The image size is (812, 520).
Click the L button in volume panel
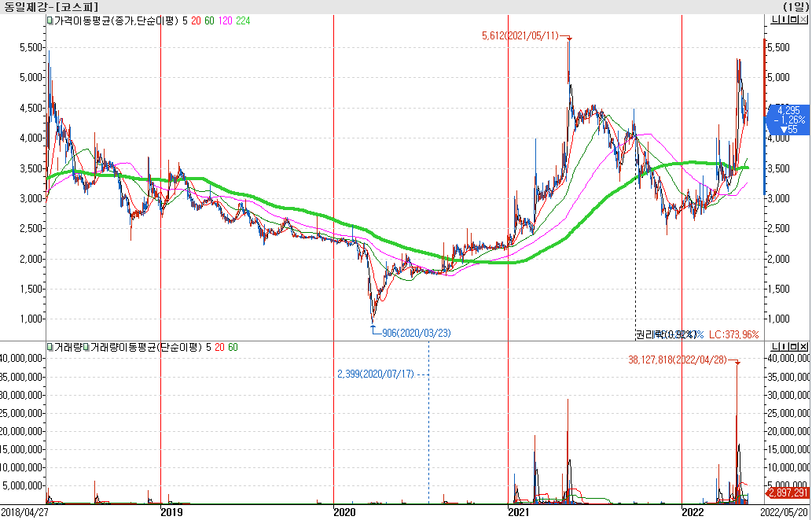click(x=775, y=347)
